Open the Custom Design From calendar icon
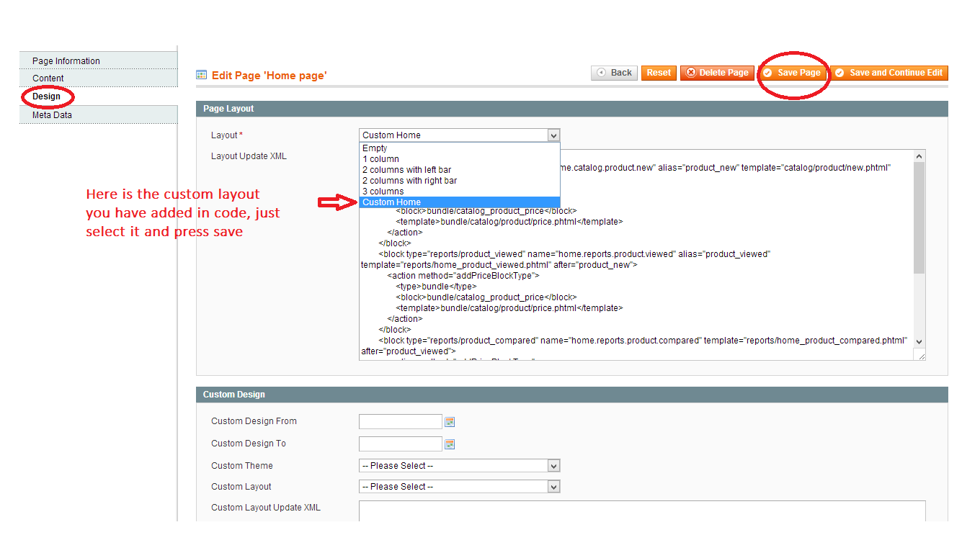This screenshot has width=980, height=553. click(450, 422)
